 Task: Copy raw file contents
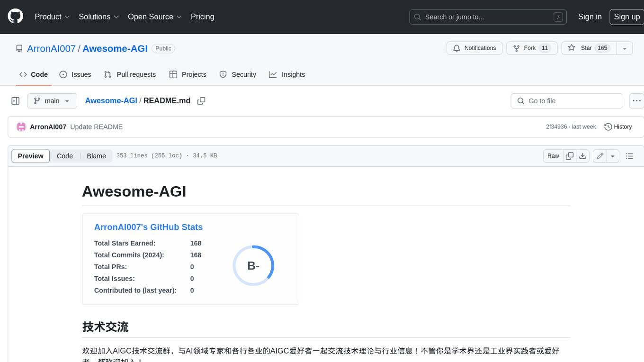tap(570, 156)
